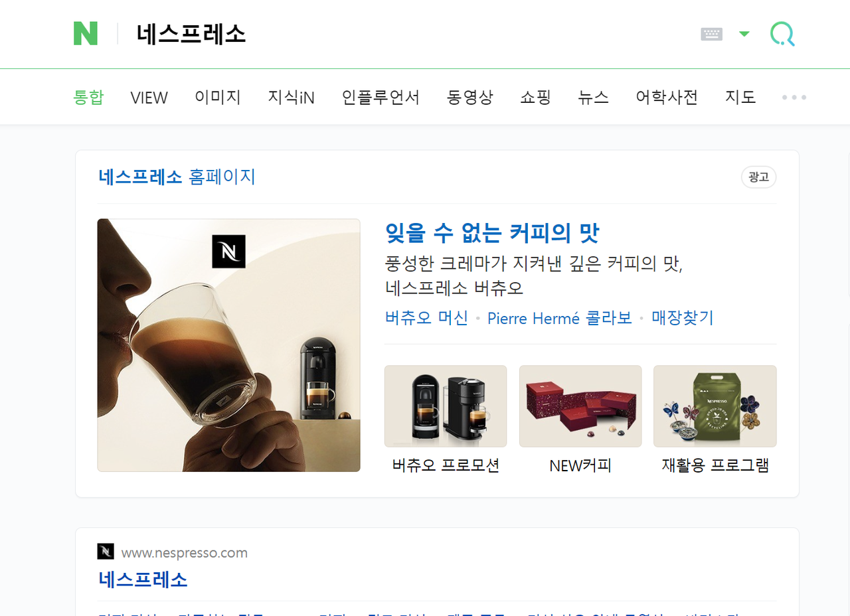
Task: Select the 쇼핑 tab
Action: click(x=536, y=98)
